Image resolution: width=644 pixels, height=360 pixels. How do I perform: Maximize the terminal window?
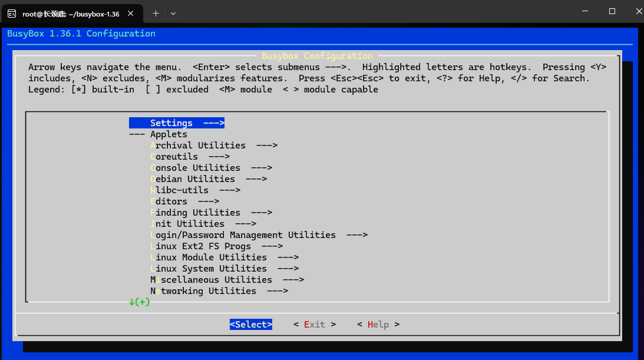click(x=612, y=11)
